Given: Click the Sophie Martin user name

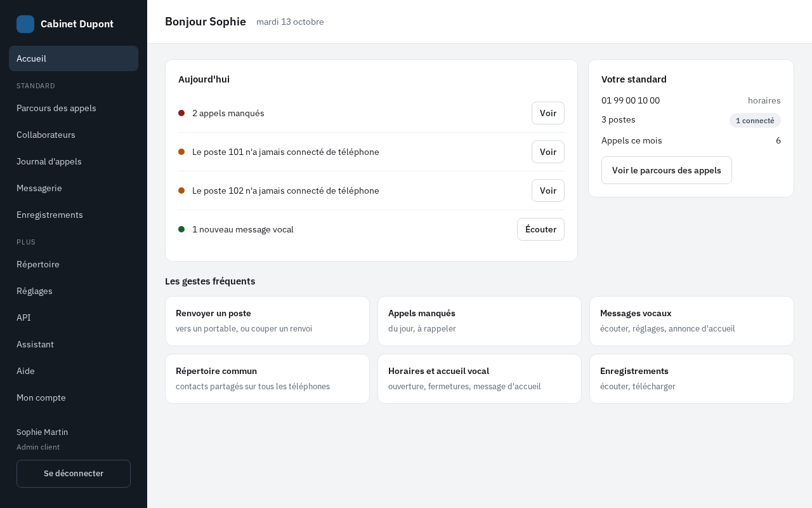Looking at the screenshot, I should click(43, 432).
